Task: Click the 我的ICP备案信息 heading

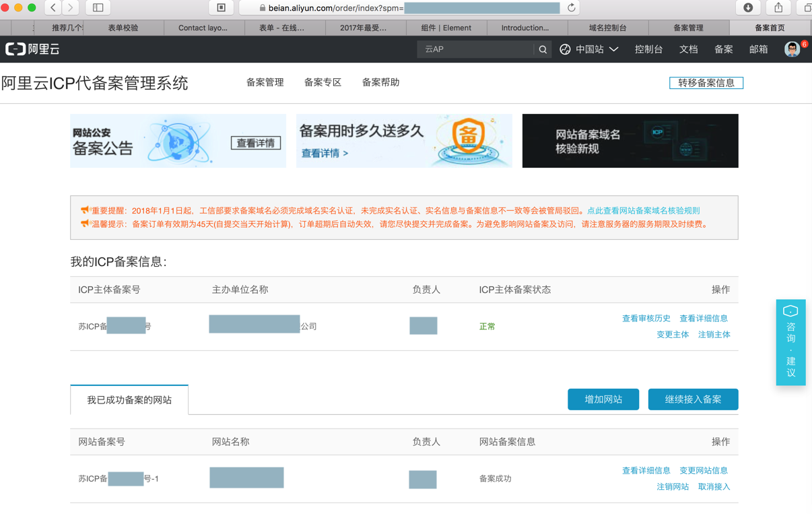Action: pos(119,262)
